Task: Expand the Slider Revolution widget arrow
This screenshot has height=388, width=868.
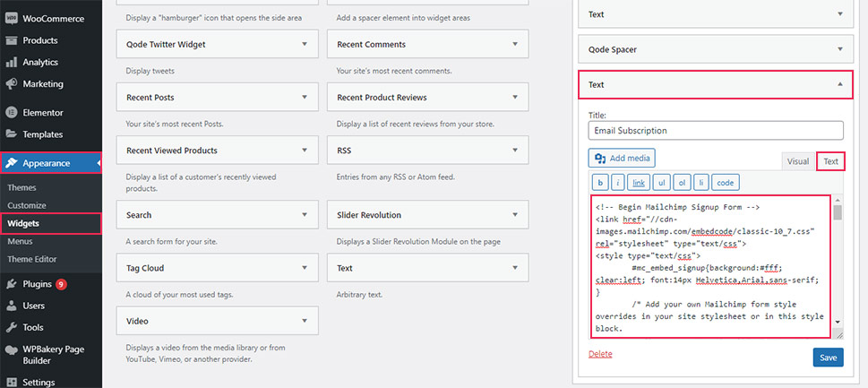Action: (x=515, y=215)
